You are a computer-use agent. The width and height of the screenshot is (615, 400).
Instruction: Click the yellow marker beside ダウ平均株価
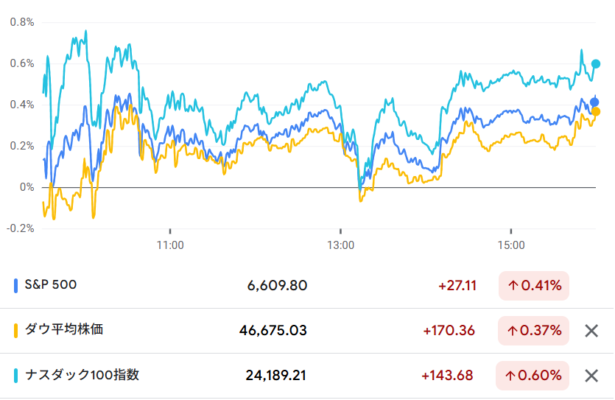[x=16, y=331]
